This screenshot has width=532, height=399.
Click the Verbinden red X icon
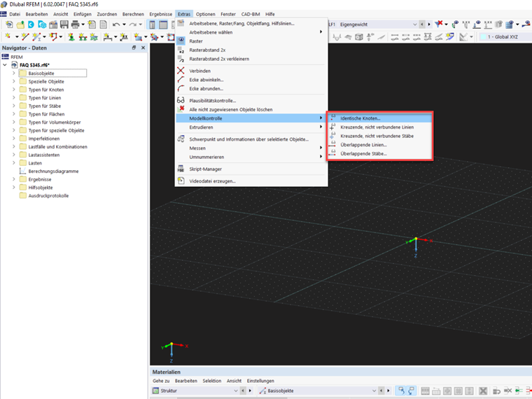coord(181,71)
